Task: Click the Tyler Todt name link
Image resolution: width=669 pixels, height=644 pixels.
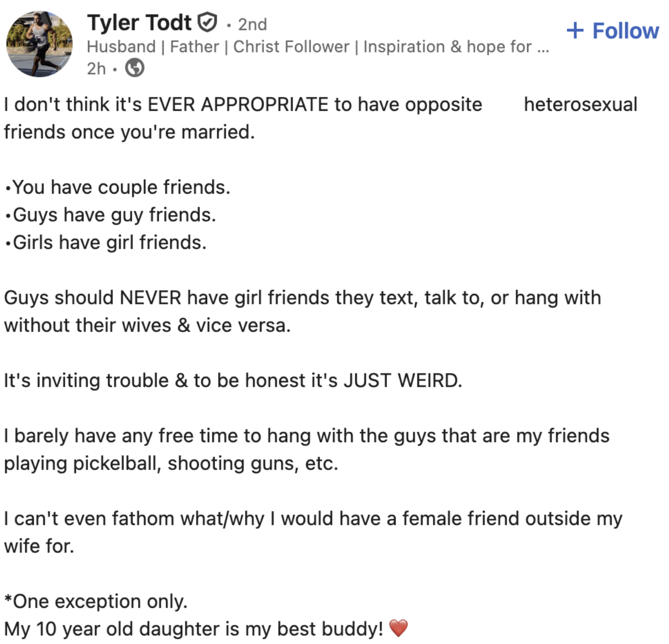Action: point(139,23)
